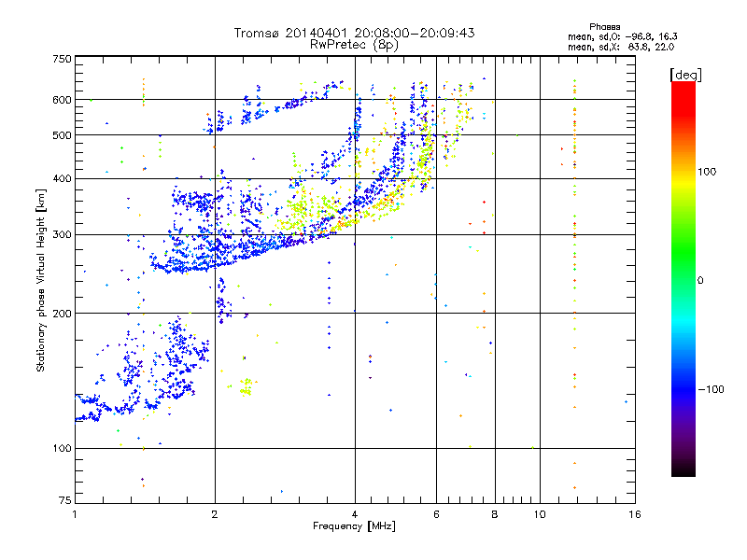Screen dimensions: 747x560
Task: Click the 'Phases' header text
Action: [604, 27]
